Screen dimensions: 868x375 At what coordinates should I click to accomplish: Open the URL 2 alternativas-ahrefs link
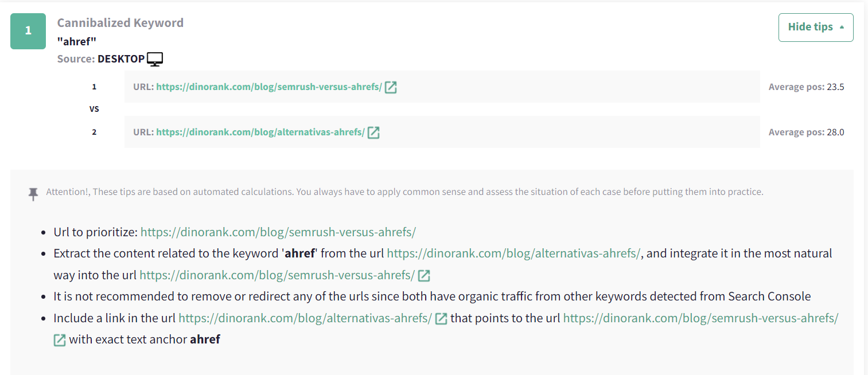point(260,132)
